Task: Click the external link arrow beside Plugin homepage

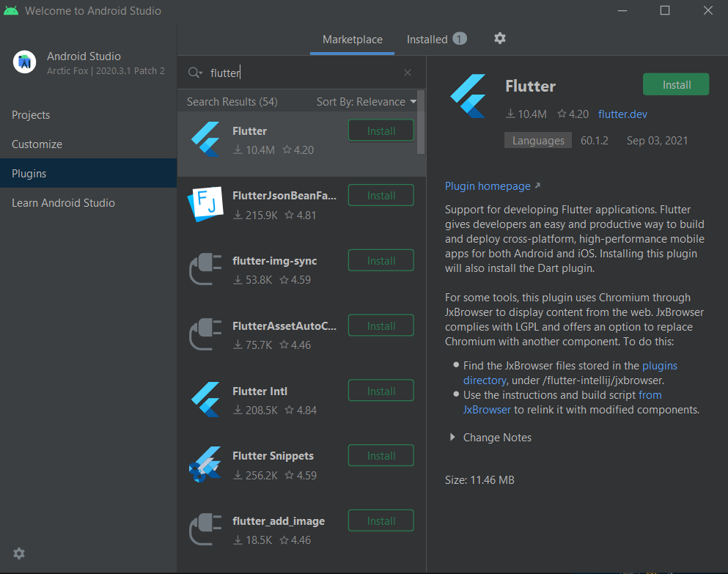Action: 537,185
